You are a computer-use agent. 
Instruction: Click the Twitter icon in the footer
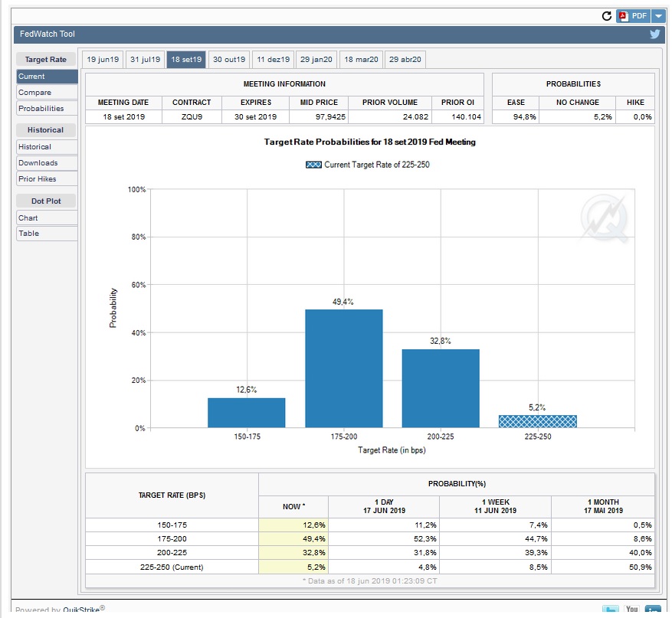coord(610,610)
